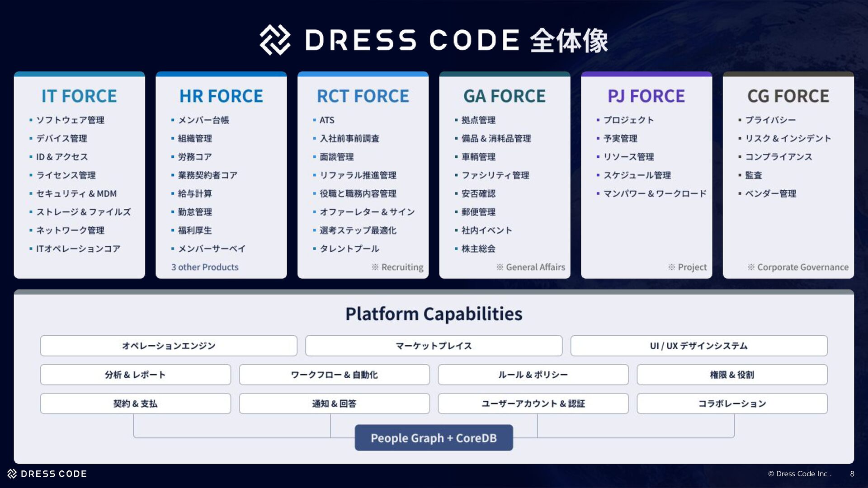Select コンプライアンス in the CG FORCE list
Viewport: 868px width, 488px height.
tap(778, 157)
